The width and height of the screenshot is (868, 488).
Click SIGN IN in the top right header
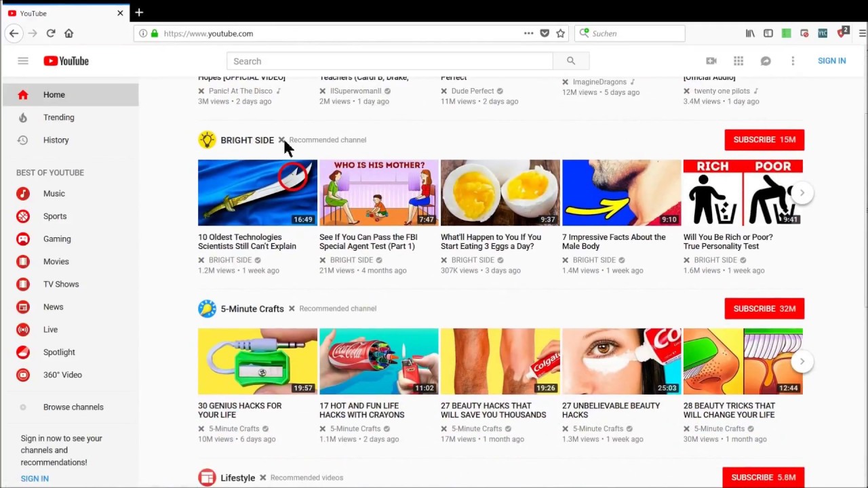pos(831,61)
